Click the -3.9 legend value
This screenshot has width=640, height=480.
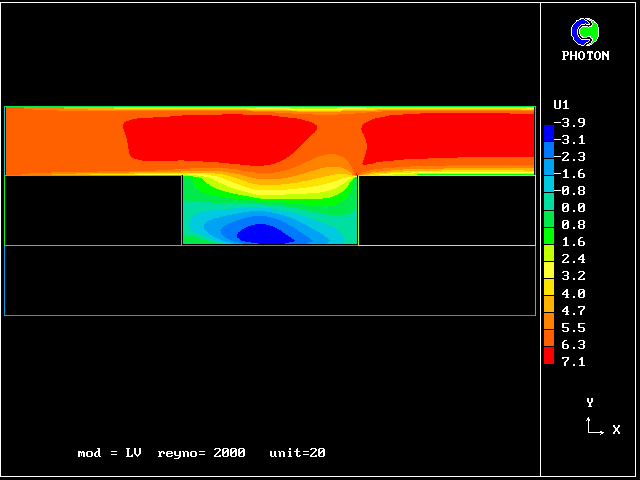coord(571,123)
